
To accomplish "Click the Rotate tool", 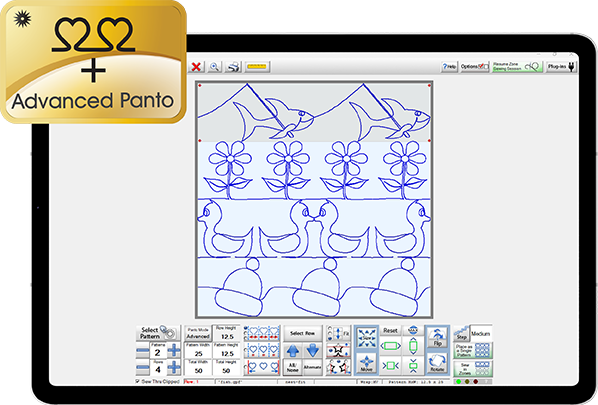I will [x=437, y=363].
